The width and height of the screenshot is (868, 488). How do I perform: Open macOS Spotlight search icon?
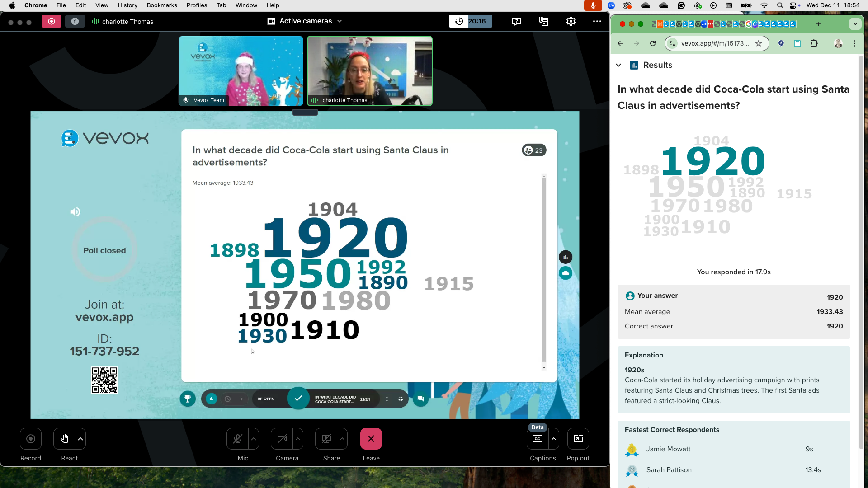(780, 5)
